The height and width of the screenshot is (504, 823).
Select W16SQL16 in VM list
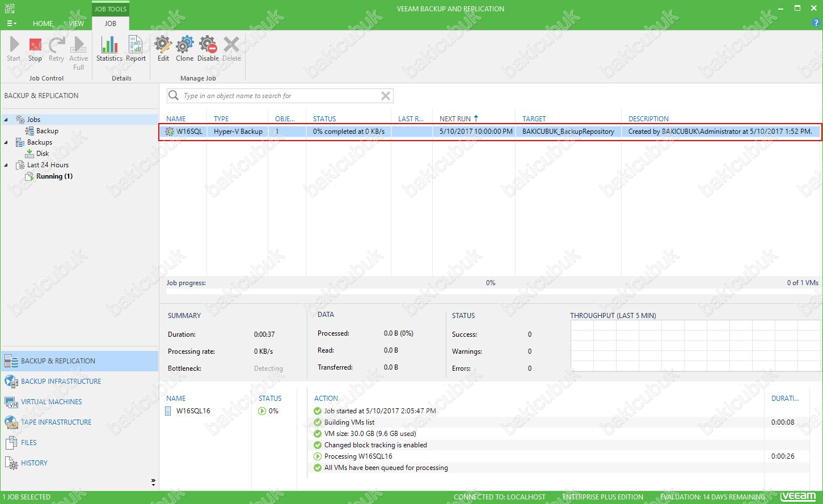pyautogui.click(x=193, y=411)
